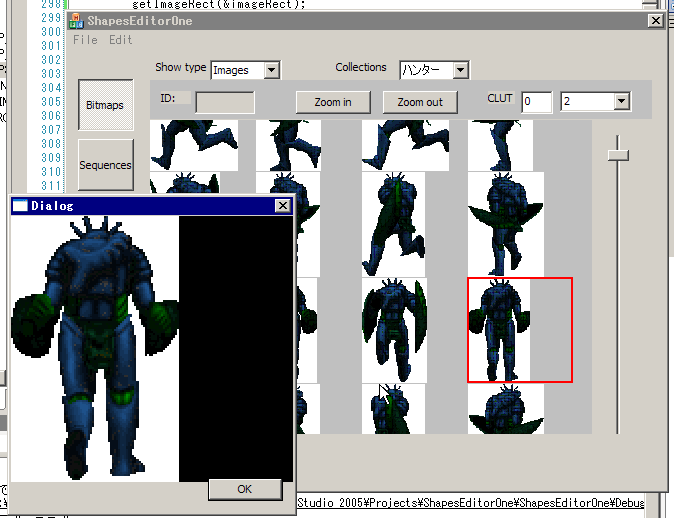Switch to Sequences view
Image resolution: width=674 pixels, height=518 pixels.
point(106,165)
